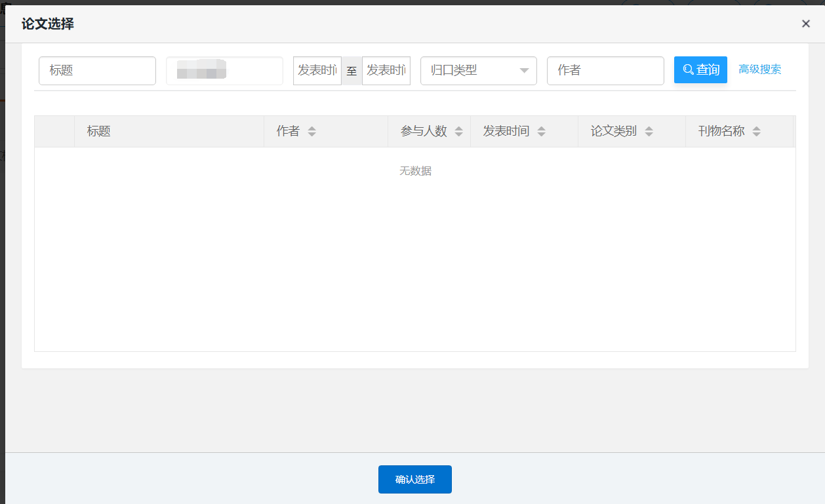Image resolution: width=825 pixels, height=504 pixels.
Task: Click the blurred second filter field
Action: pos(224,71)
